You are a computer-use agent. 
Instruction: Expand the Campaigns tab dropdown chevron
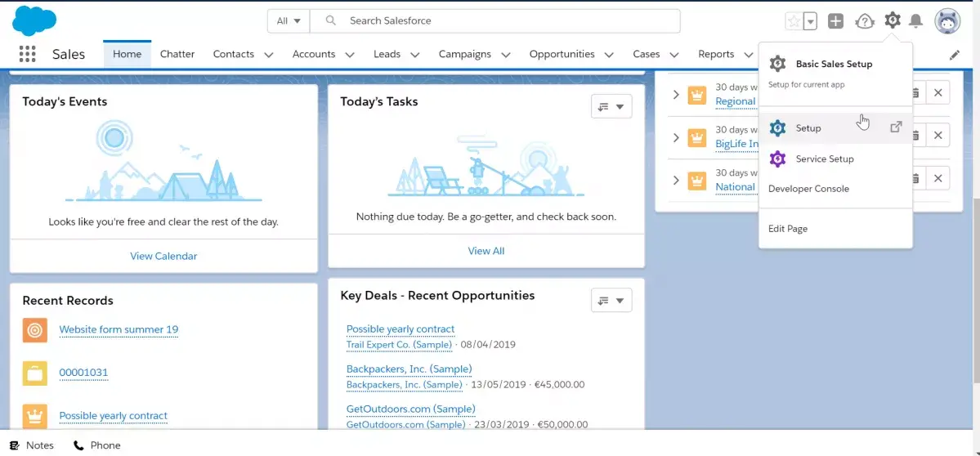[x=506, y=55]
